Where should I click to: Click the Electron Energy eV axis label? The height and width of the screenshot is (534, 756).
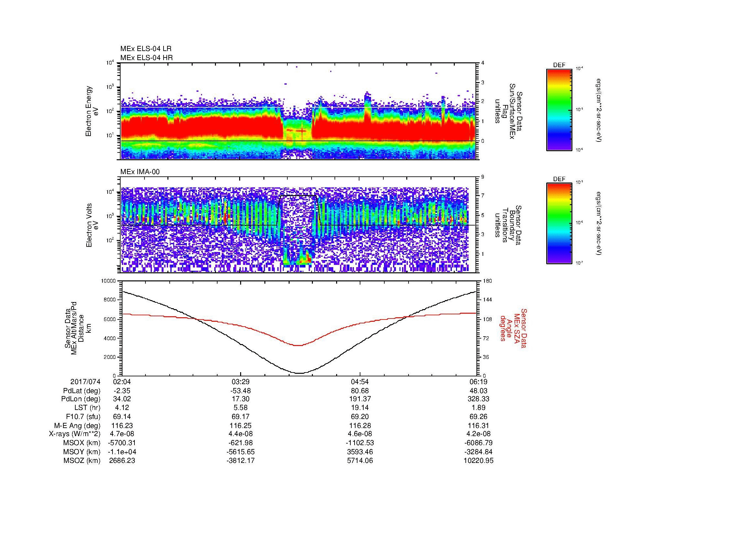(92, 111)
